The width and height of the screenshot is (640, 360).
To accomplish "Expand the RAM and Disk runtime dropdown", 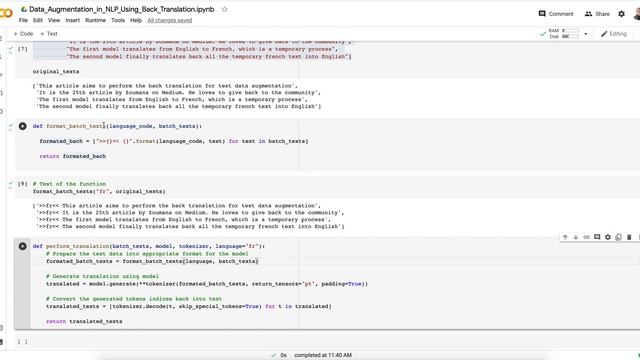I will tap(586, 34).
